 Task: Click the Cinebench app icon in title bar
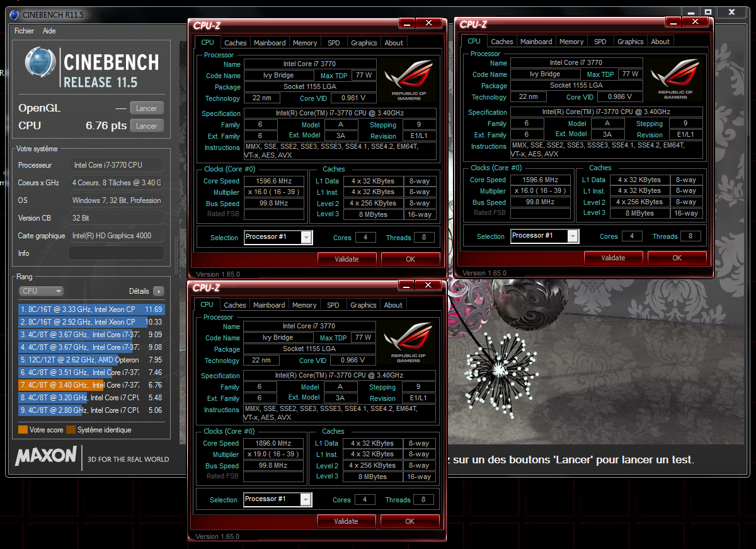pos(14,14)
